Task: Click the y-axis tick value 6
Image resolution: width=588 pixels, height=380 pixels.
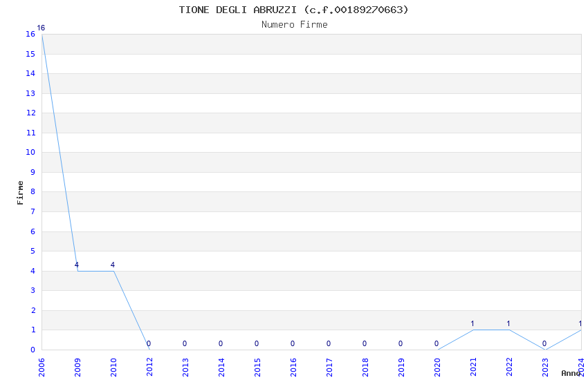Action: [x=33, y=231]
